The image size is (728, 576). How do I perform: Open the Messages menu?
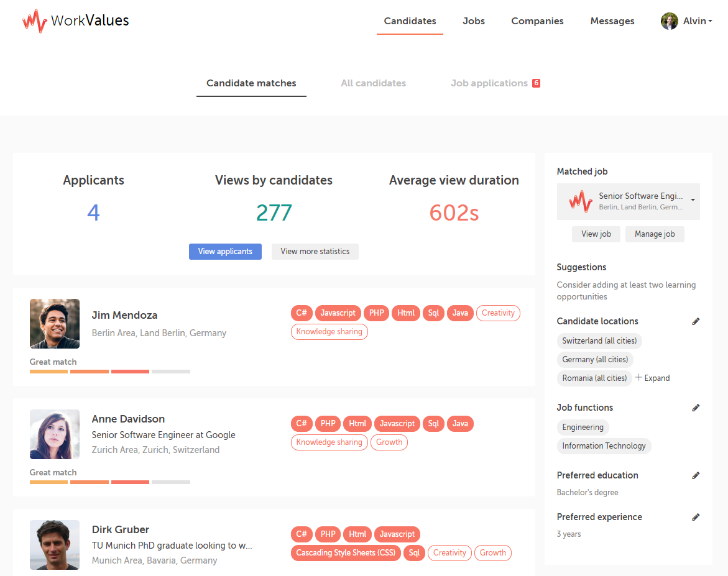[612, 21]
